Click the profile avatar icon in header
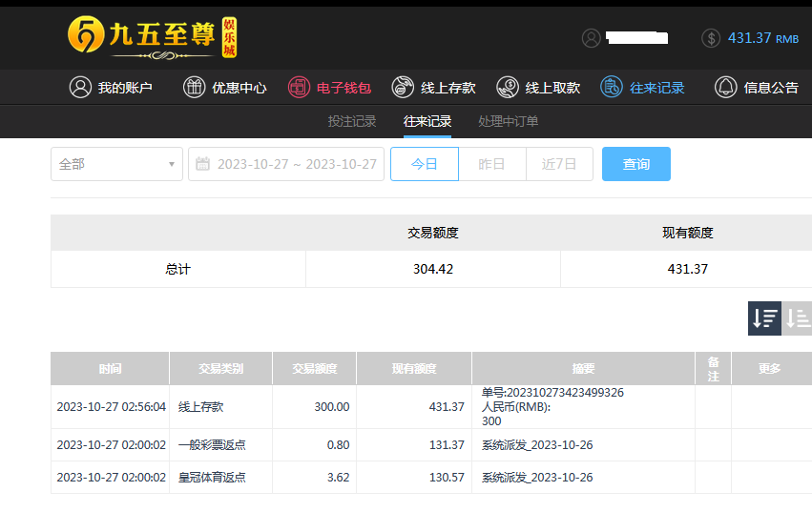 (x=592, y=38)
